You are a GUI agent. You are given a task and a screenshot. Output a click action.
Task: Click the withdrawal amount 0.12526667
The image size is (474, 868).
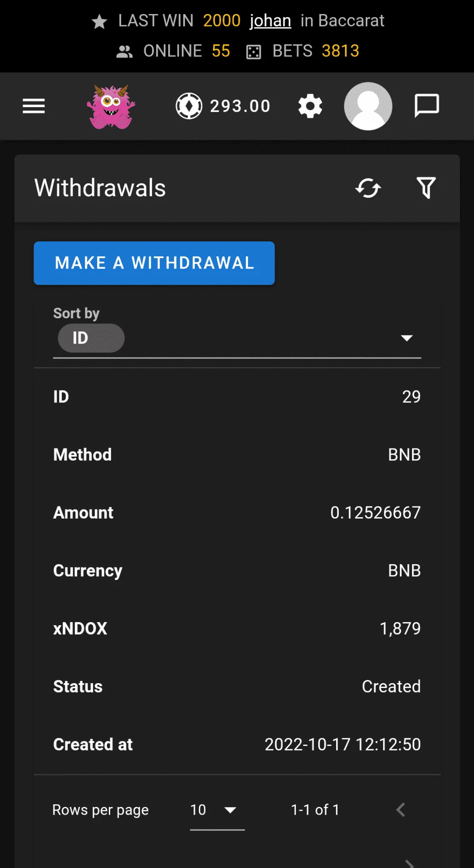[375, 513]
